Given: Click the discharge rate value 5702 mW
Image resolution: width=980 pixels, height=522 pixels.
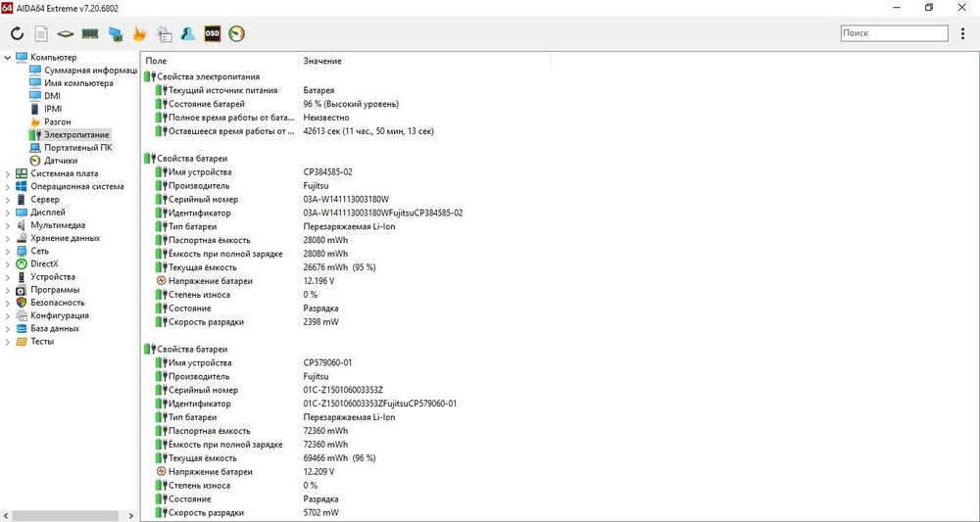Looking at the screenshot, I should [321, 512].
